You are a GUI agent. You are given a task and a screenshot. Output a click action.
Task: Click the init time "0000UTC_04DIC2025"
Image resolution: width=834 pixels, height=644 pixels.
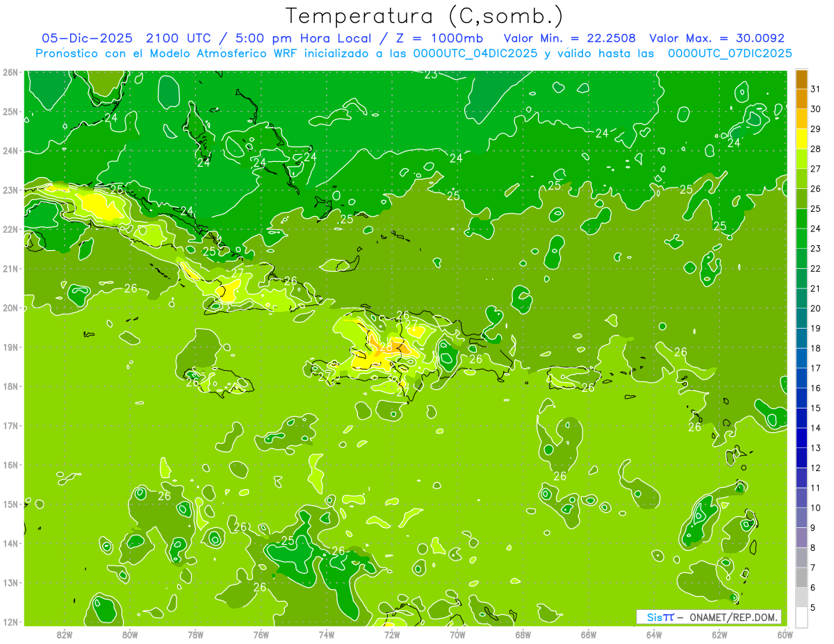475,53
